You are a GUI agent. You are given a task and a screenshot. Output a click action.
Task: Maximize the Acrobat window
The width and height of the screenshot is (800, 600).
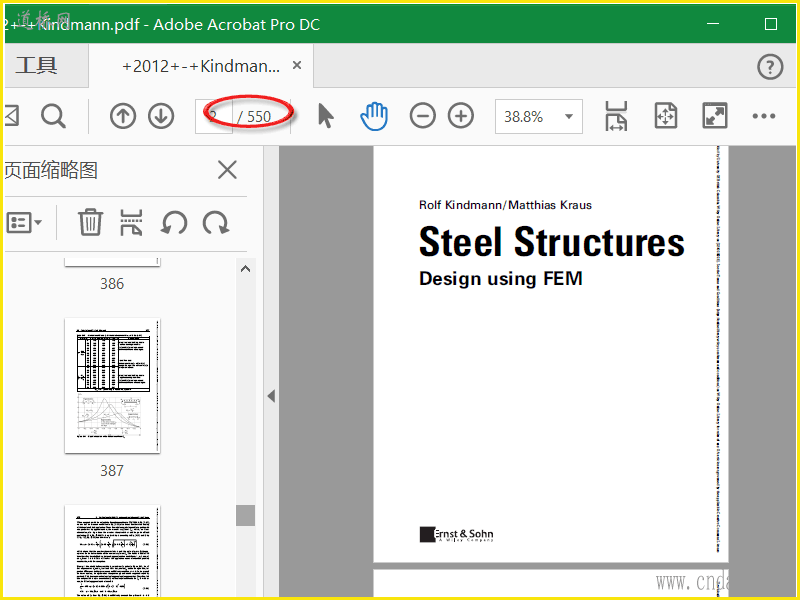(771, 24)
